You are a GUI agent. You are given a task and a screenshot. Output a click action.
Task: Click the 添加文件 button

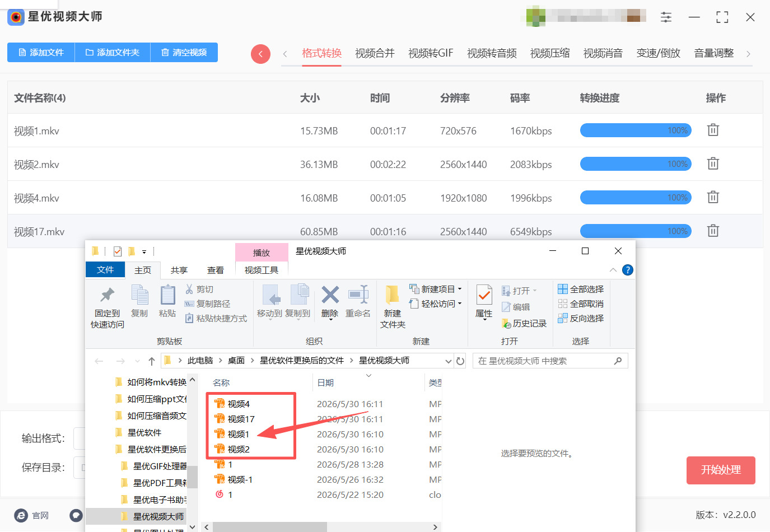click(x=41, y=52)
